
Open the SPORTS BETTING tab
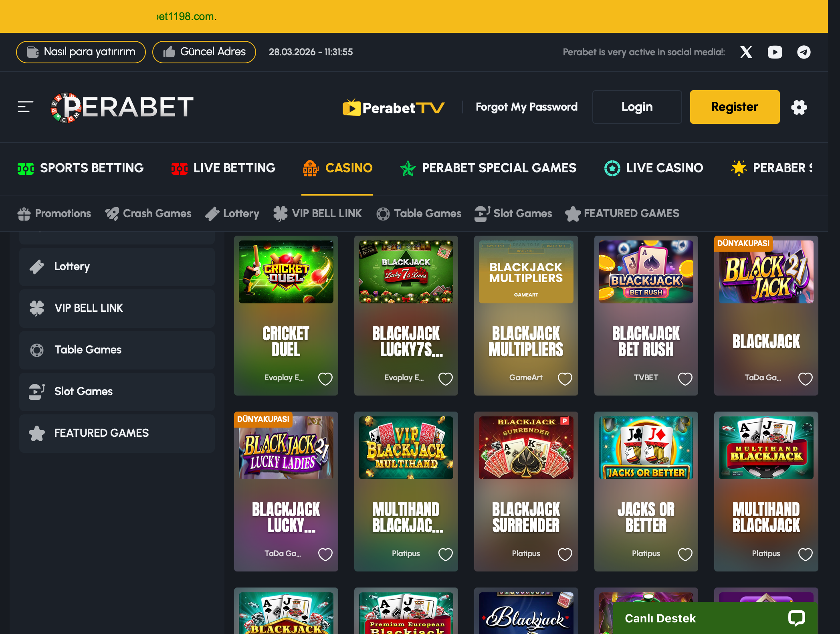point(81,168)
